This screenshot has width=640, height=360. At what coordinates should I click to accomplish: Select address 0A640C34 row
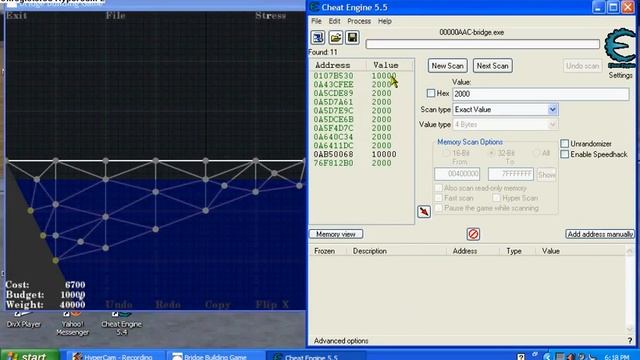tap(362, 137)
